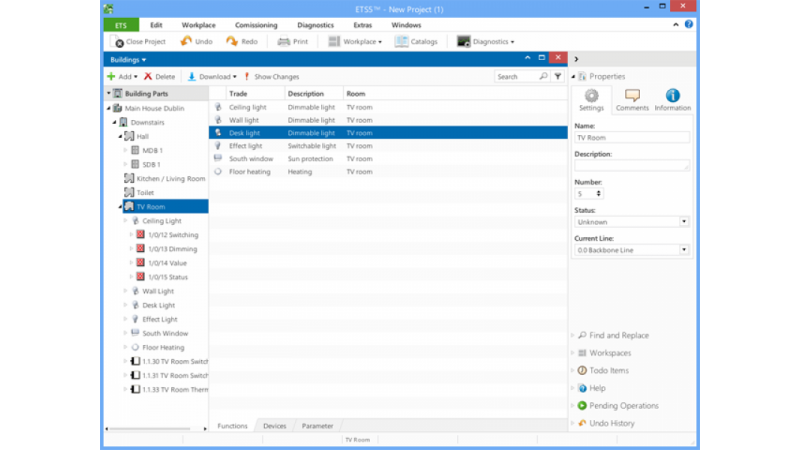800x450 pixels.
Task: Open the Catalogs toolbar icon
Action: click(402, 42)
